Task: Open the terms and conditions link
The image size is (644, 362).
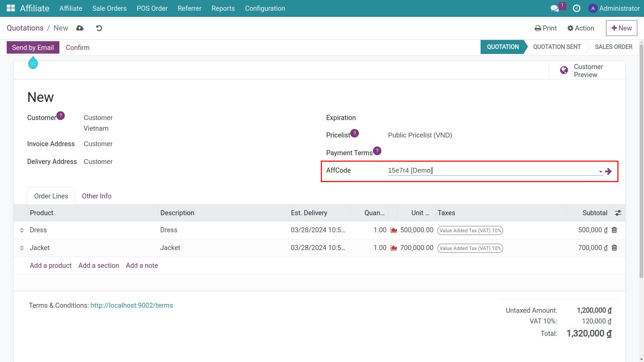Action: click(132, 305)
